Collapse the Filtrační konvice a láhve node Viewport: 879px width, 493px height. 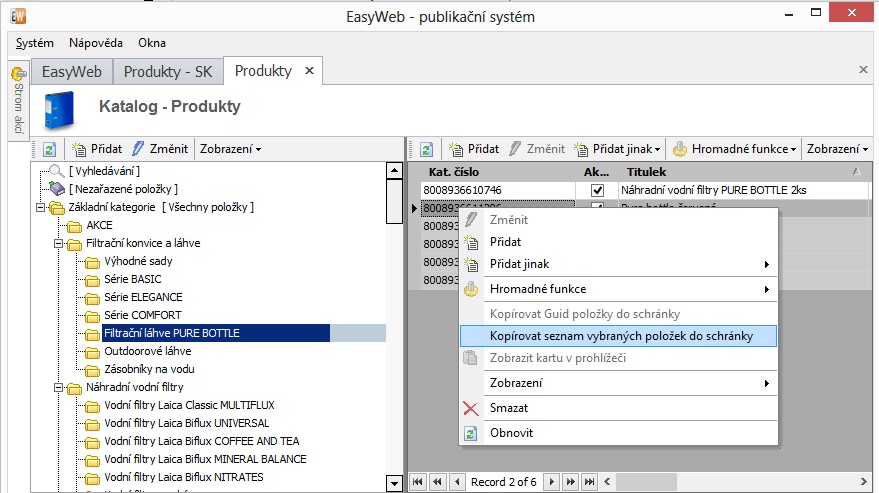[57, 243]
